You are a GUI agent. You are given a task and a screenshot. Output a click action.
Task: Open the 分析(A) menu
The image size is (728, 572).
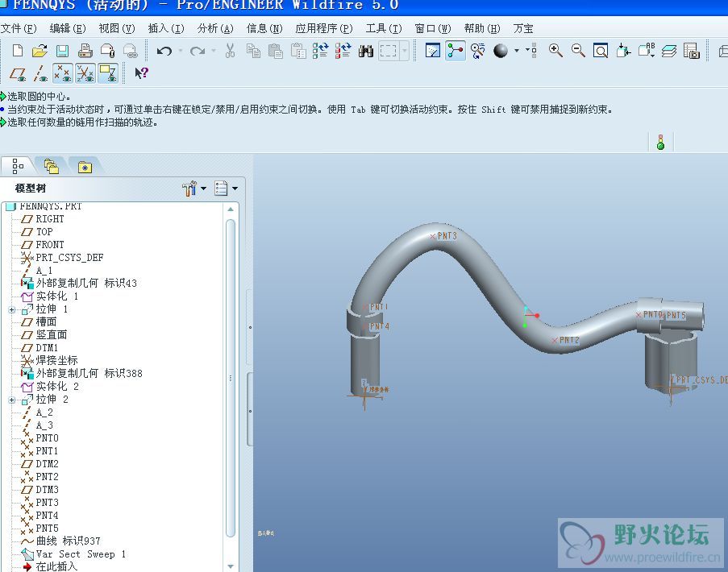(215, 29)
